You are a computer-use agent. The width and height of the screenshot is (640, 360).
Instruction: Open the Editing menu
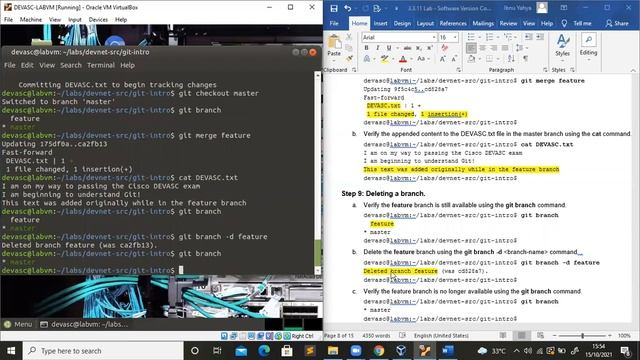coord(588,47)
